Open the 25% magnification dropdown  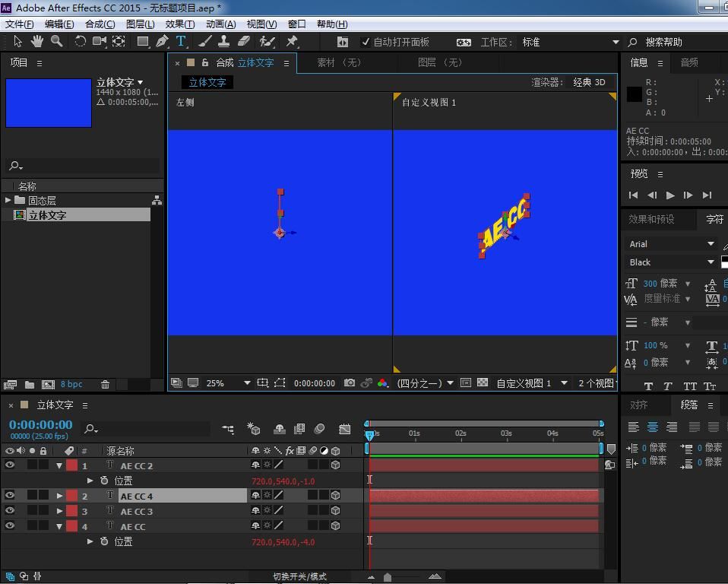228,382
